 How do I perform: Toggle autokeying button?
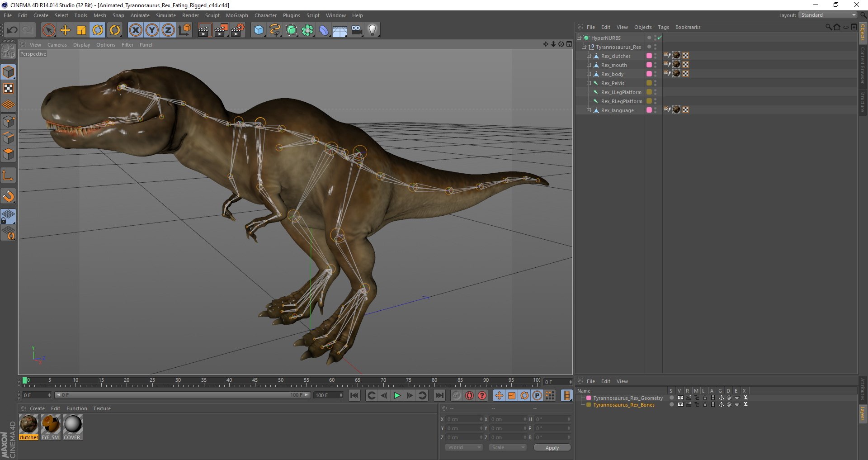point(470,395)
